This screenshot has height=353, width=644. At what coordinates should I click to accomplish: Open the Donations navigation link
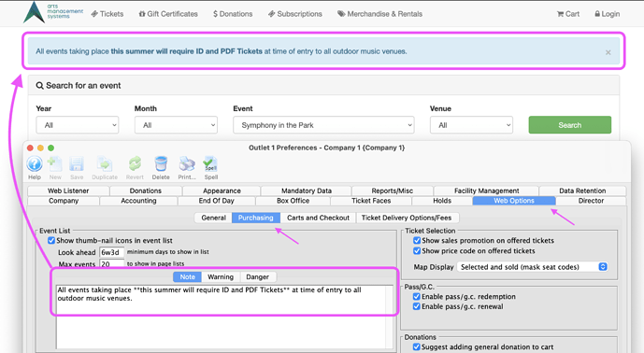[x=233, y=14]
